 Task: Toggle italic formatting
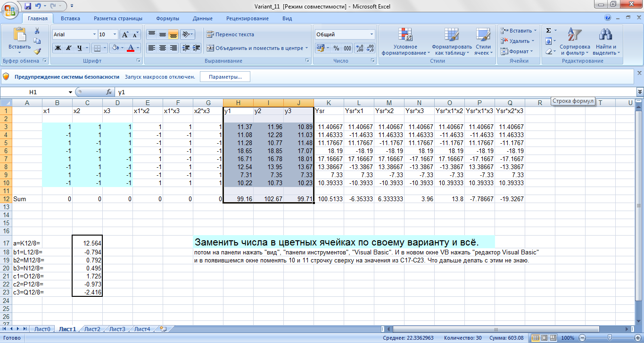point(69,48)
